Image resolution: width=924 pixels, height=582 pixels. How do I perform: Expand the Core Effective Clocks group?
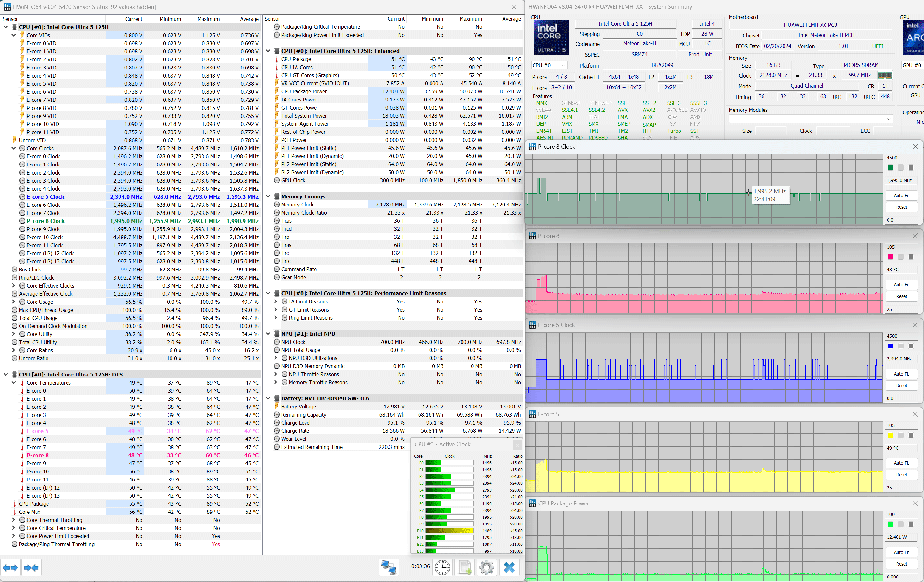pos(14,286)
